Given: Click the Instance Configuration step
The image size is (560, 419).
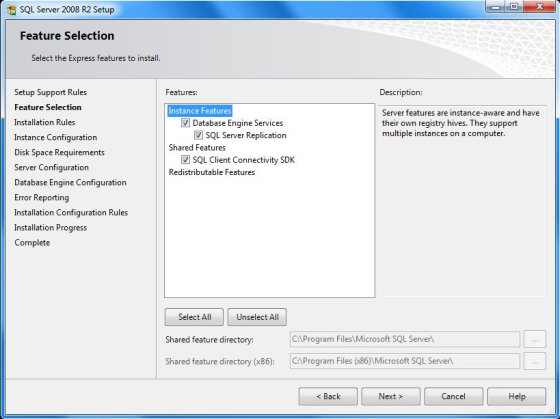Looking at the screenshot, I should [56, 137].
